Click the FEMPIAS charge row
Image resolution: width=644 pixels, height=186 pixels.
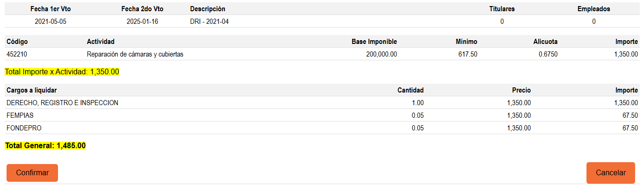click(x=322, y=115)
